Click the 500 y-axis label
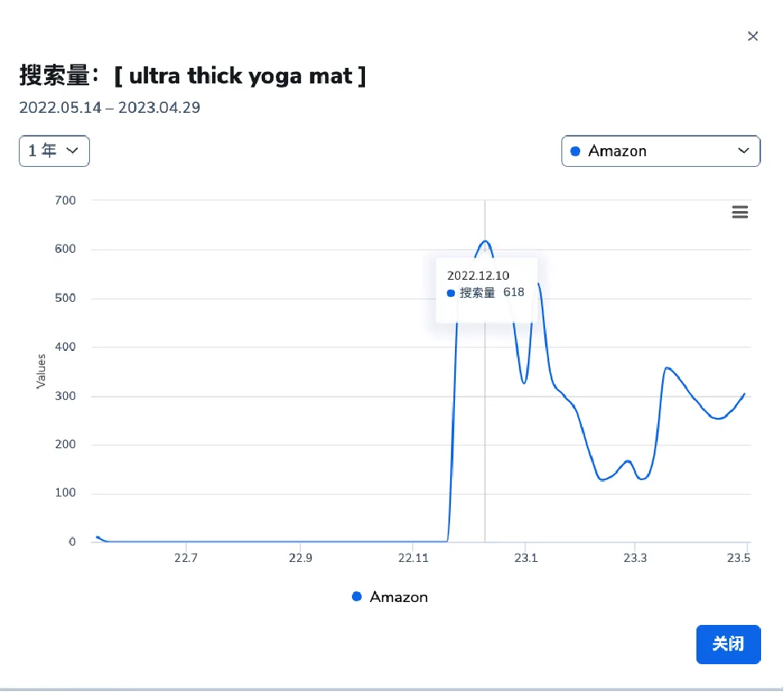 point(65,298)
